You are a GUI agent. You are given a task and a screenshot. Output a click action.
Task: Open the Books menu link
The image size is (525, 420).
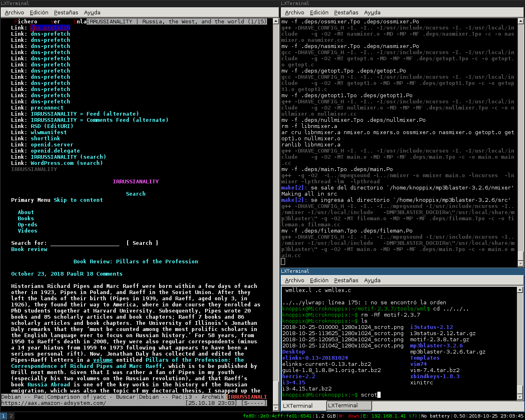pos(26,218)
